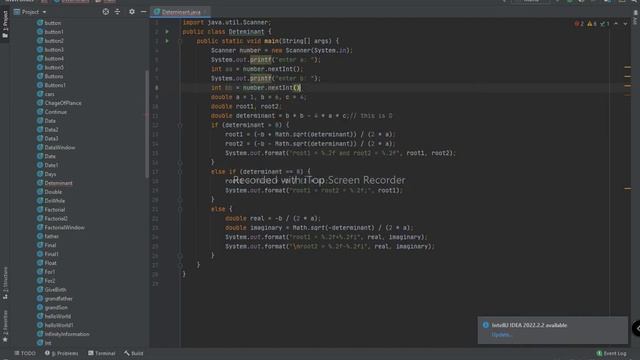This screenshot has height=360, width=640.
Task: Select class InfinityInformation in project tree
Action: pyautogui.click(x=63, y=334)
